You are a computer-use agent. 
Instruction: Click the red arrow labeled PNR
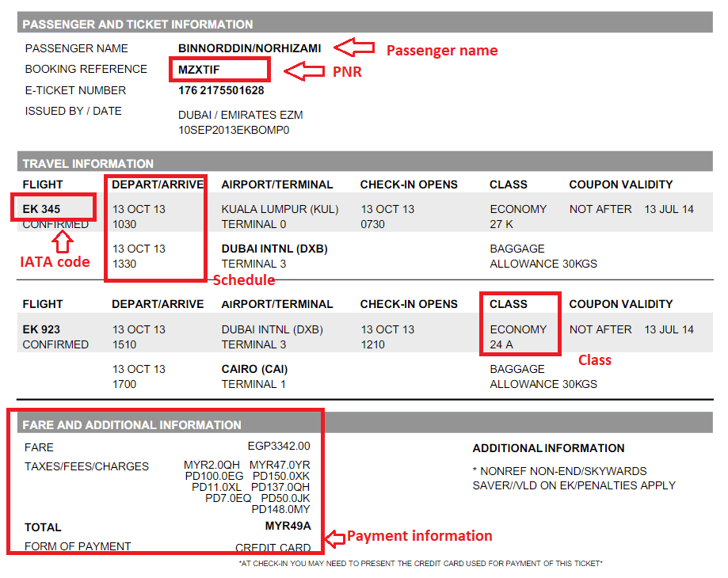[303, 72]
